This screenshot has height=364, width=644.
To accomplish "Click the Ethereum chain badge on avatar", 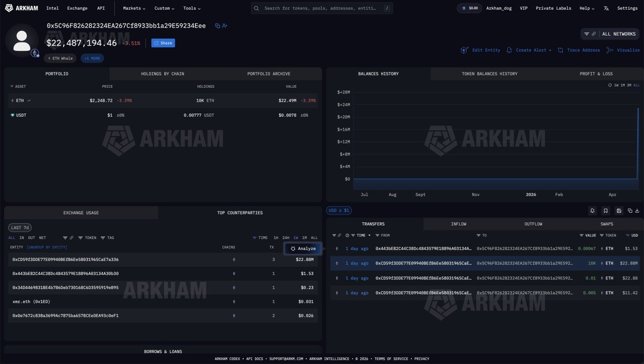I will [x=35, y=53].
